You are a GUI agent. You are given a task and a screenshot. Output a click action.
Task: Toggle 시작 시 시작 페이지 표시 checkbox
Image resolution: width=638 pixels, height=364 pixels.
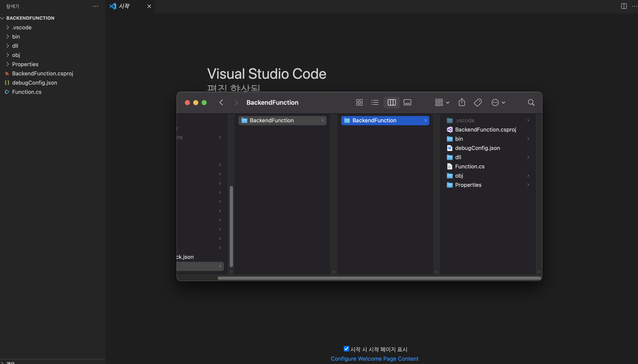[x=346, y=349]
